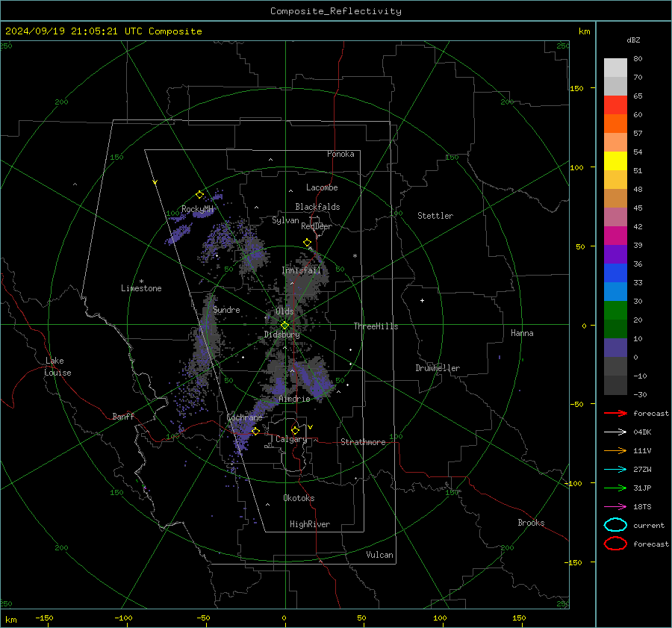Click the red forecast ellipse icon
672x628 pixels.
pyautogui.click(x=615, y=544)
